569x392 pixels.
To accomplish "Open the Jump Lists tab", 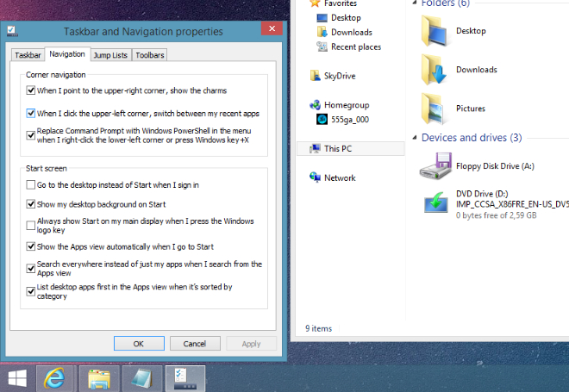I will [x=110, y=55].
